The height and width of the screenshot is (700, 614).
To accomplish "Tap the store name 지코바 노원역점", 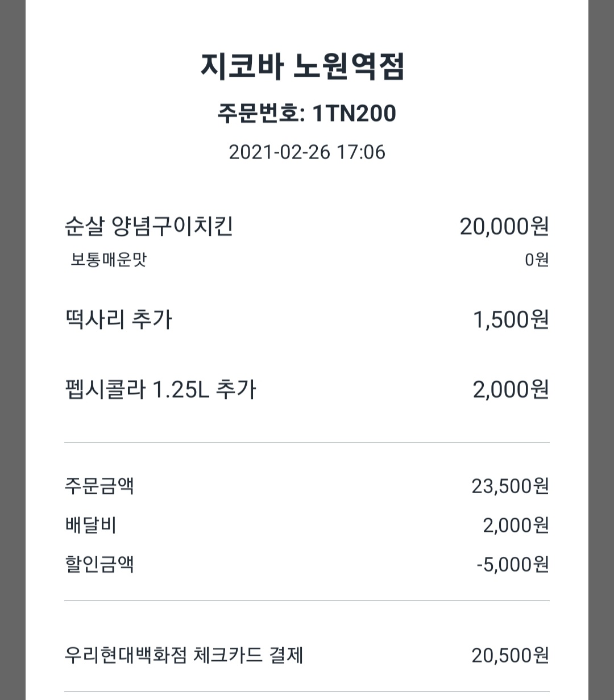I will pyautogui.click(x=302, y=67).
